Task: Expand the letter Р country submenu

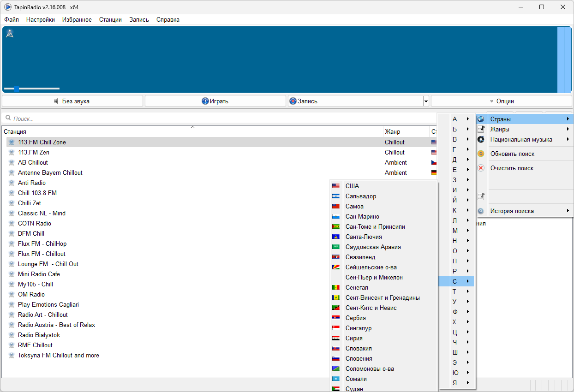Action: (x=456, y=271)
